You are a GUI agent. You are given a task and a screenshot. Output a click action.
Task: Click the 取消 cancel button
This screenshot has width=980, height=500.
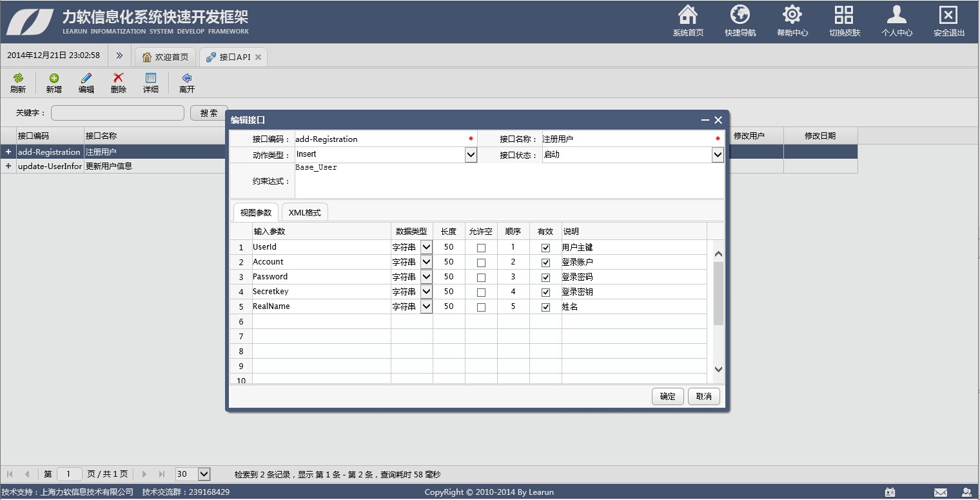(704, 396)
